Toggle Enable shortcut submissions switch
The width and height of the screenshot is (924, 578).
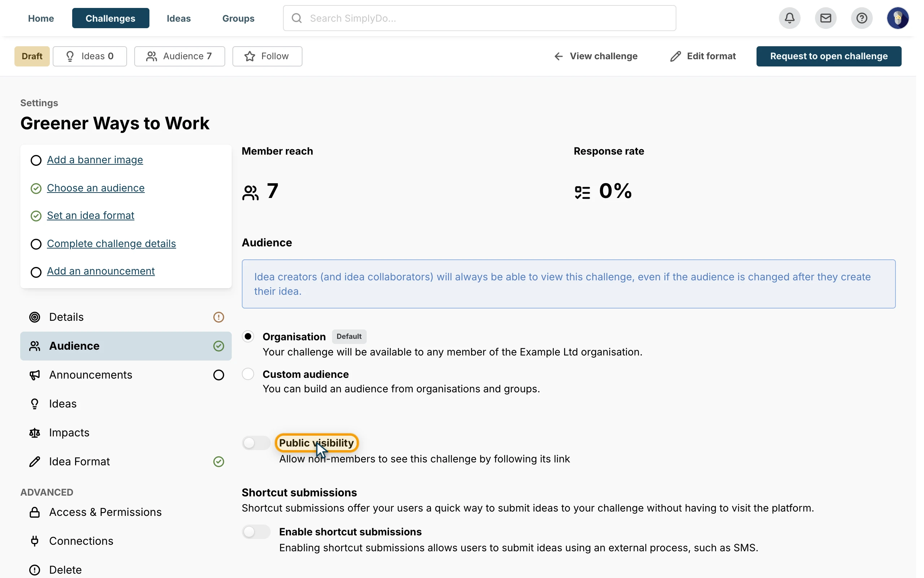(256, 532)
